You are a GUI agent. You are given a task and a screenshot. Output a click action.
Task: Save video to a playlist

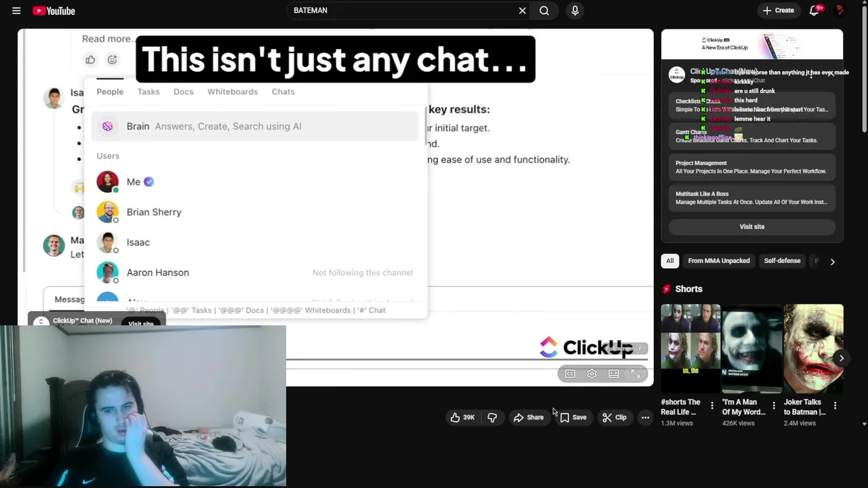pyautogui.click(x=573, y=418)
